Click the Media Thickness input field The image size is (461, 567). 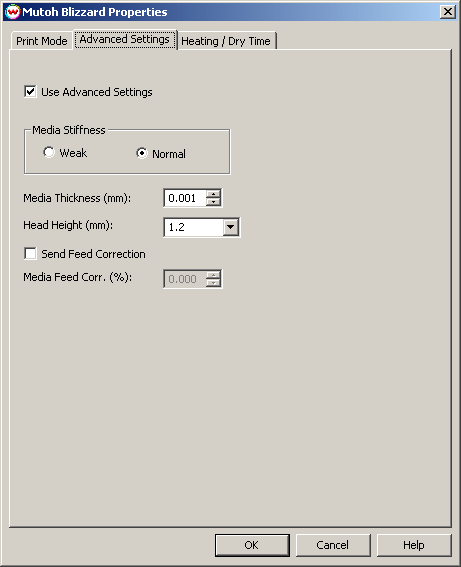(x=185, y=198)
